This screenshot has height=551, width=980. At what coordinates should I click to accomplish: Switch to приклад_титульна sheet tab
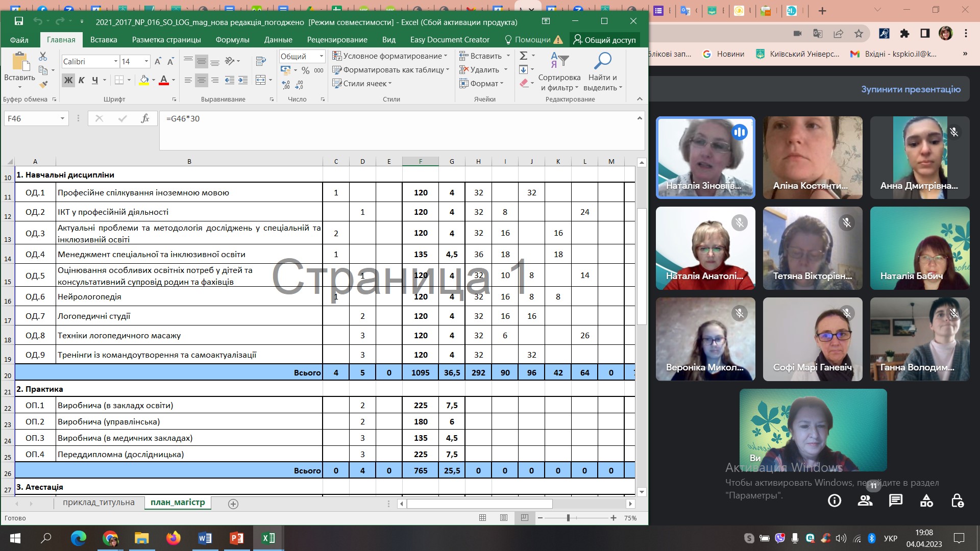[99, 503]
